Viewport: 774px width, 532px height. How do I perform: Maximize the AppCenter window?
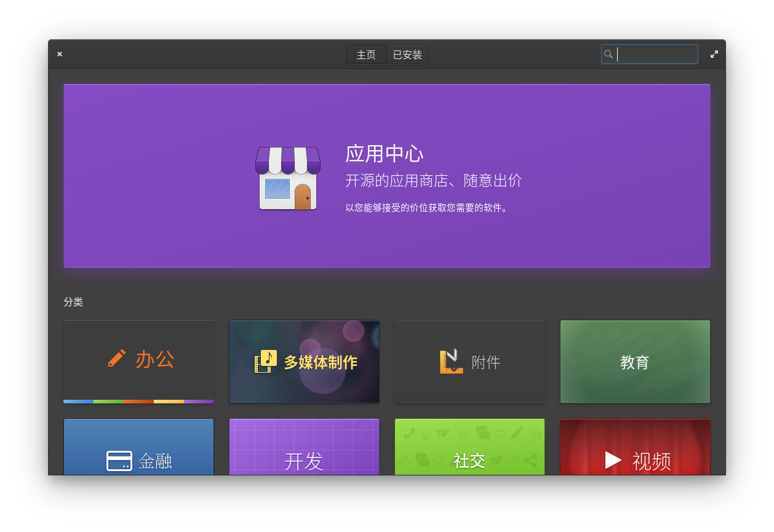coord(714,54)
